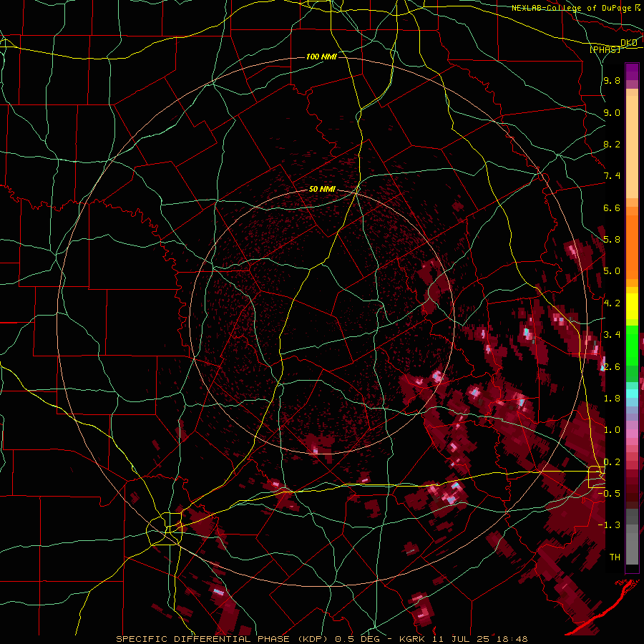
Task: Pick the yellow band of the color bar
Action: pyautogui.click(x=632, y=306)
